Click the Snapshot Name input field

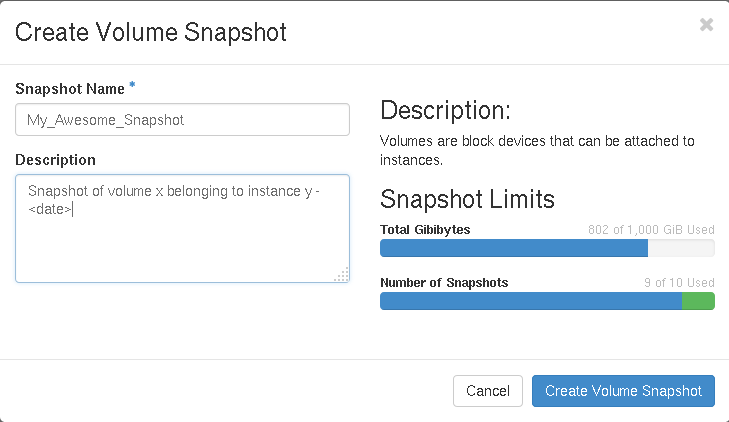click(x=182, y=119)
